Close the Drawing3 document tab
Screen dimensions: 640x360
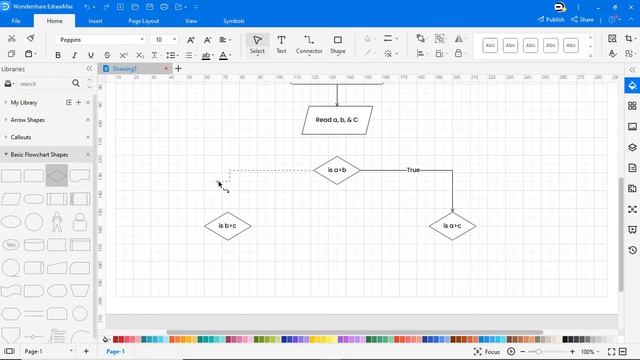point(166,69)
